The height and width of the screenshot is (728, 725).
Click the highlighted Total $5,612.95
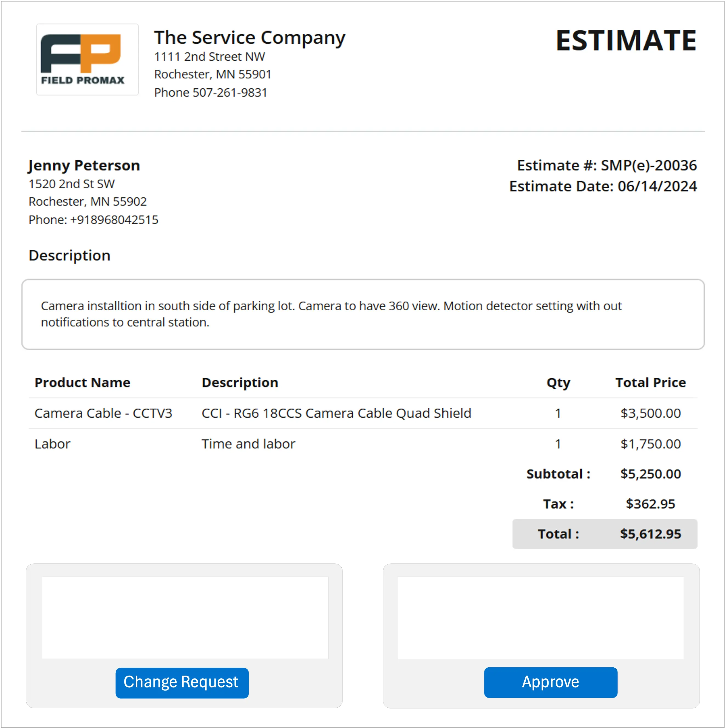[x=650, y=534]
